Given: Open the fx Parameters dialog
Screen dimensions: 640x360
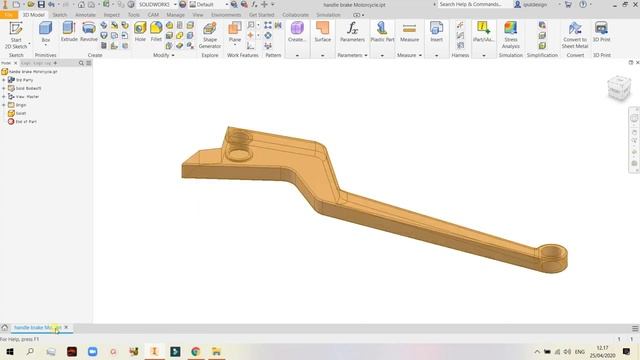Looking at the screenshot, I should pos(352,31).
